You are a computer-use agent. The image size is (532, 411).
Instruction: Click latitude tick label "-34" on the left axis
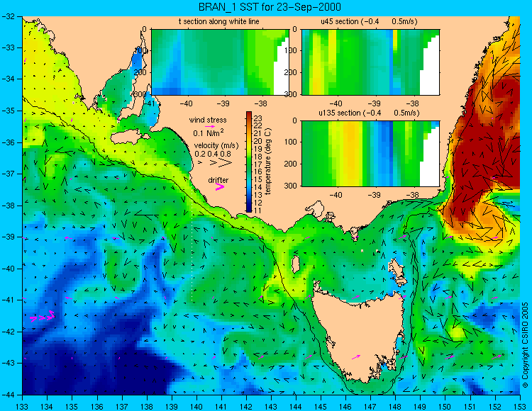pos(8,79)
